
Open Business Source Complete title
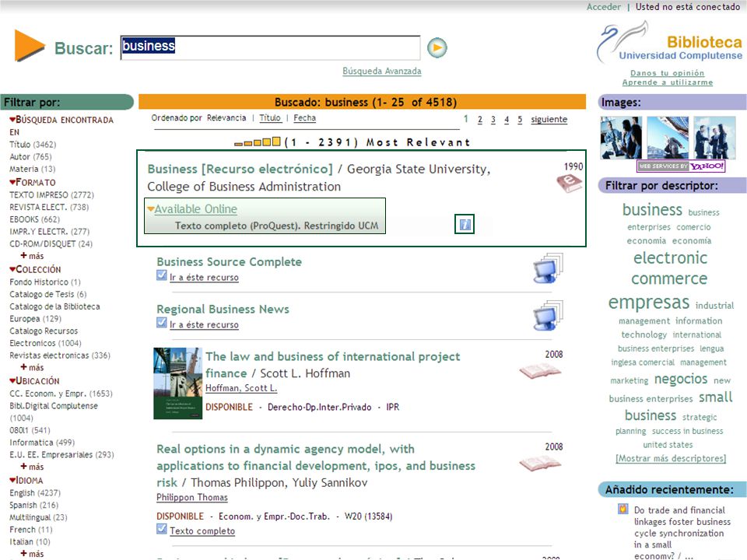(229, 261)
